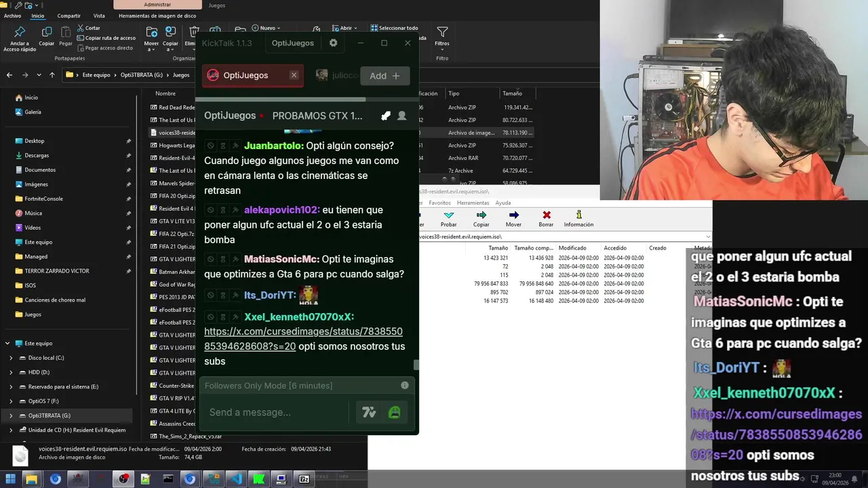Viewport: 868px width, 488px height.
Task: Open KickTalk settings gear
Action: point(333,43)
